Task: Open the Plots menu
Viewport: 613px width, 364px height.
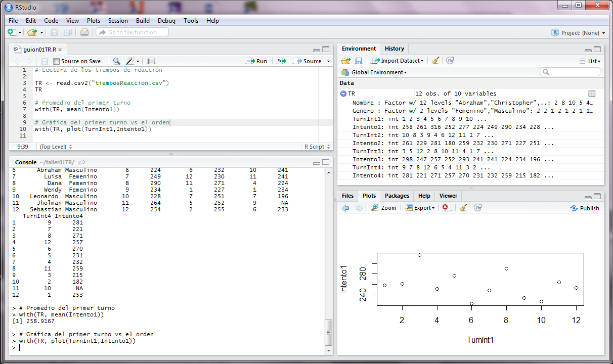Action: point(94,21)
